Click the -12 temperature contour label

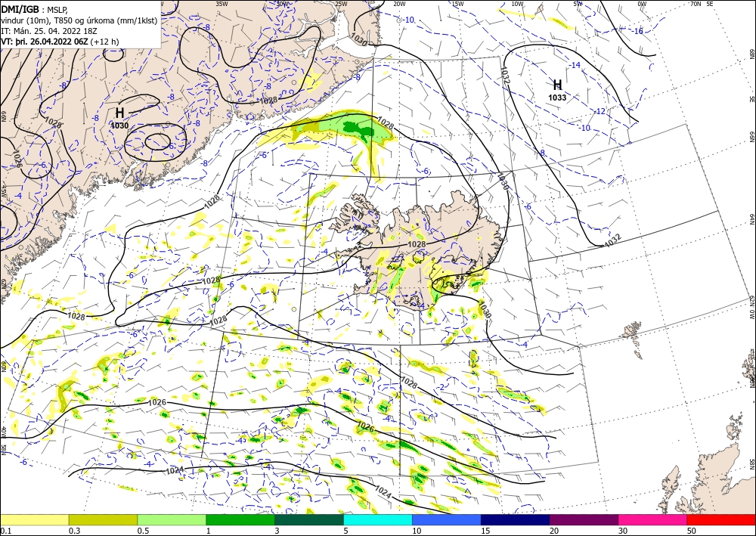tap(600, 111)
